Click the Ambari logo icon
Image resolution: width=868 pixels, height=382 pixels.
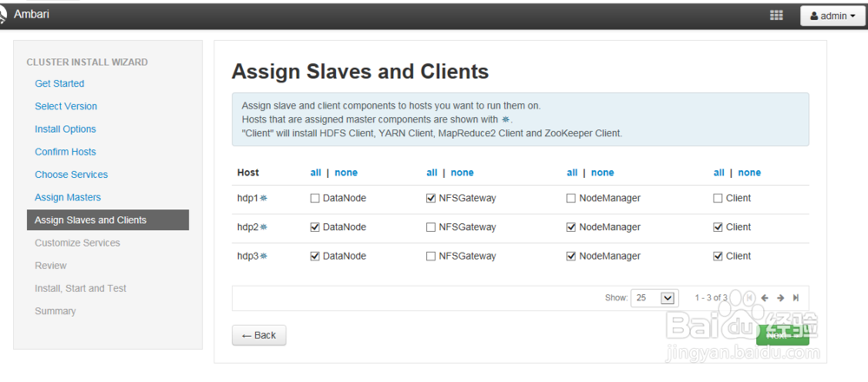(5, 15)
